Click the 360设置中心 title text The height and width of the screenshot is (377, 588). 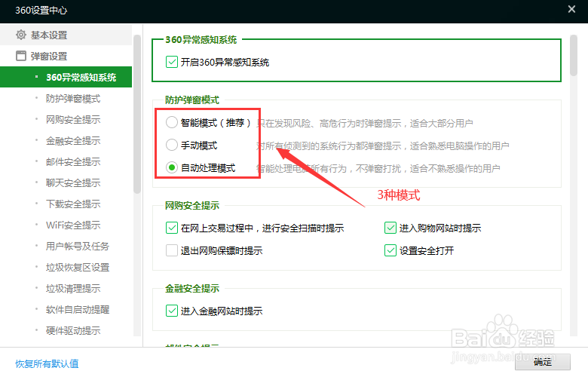(x=41, y=10)
